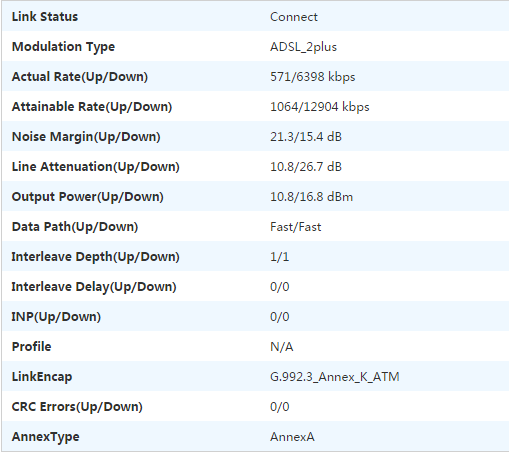
Task: Select the 21.3/15.4 dB value
Action: point(306,137)
